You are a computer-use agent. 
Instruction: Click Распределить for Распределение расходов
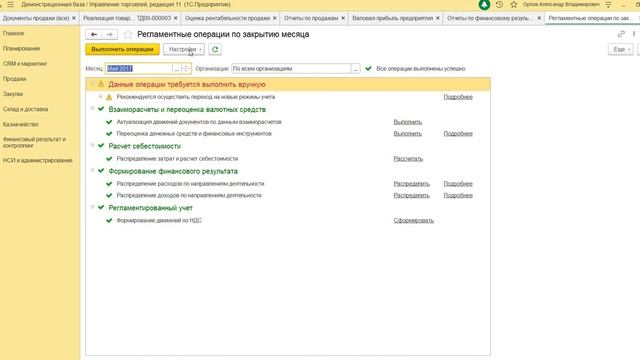click(411, 184)
